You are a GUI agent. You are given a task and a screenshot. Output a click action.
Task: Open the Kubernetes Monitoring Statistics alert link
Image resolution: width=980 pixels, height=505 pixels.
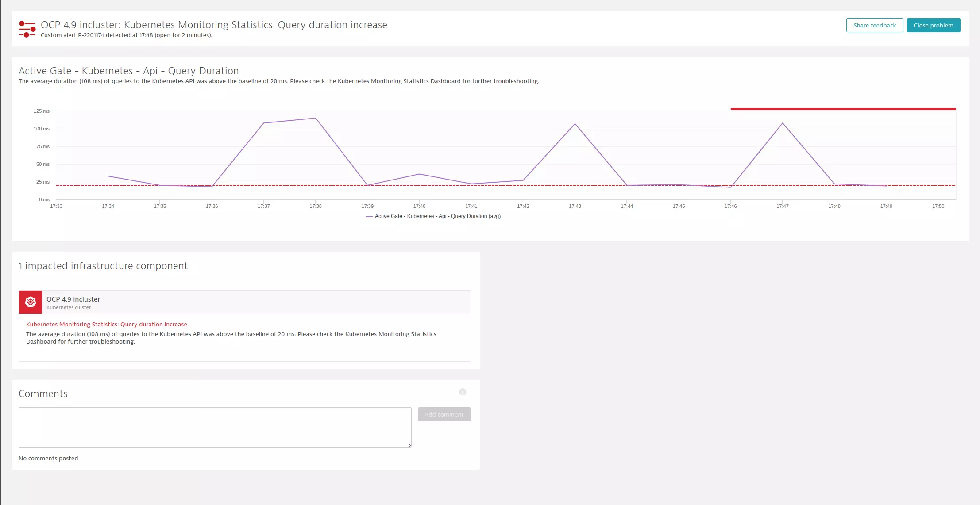point(106,324)
